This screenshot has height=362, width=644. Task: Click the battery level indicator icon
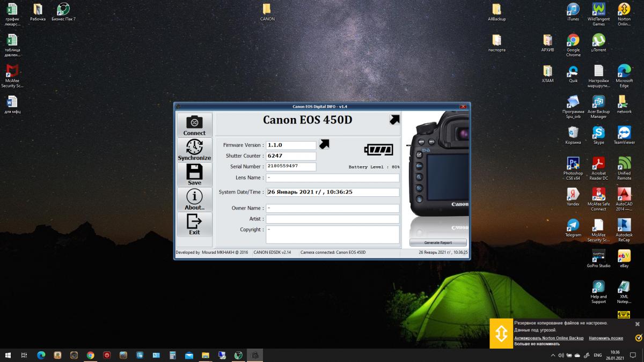[378, 150]
